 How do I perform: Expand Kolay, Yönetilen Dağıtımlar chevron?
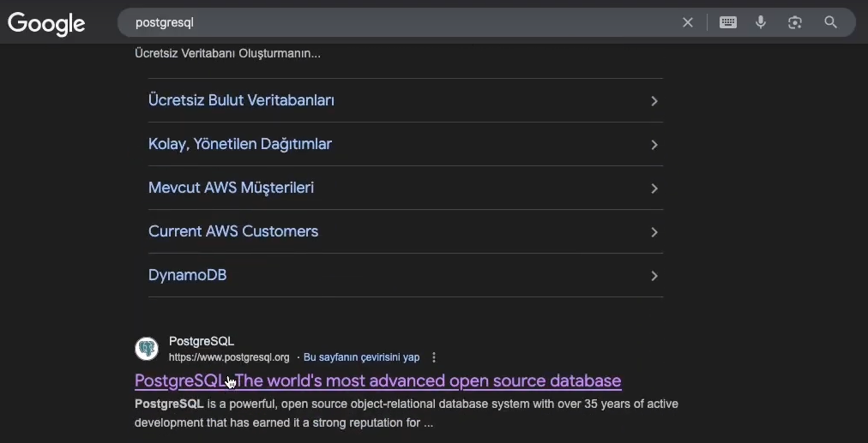tap(654, 145)
